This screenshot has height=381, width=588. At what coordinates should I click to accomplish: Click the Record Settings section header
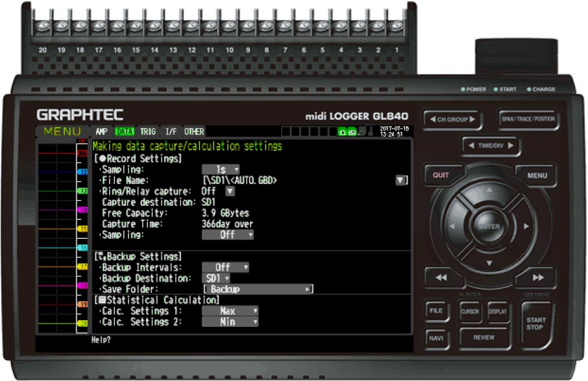point(138,158)
